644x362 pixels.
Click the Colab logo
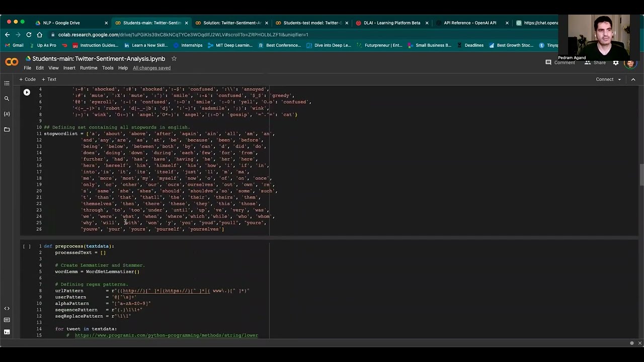(12, 62)
